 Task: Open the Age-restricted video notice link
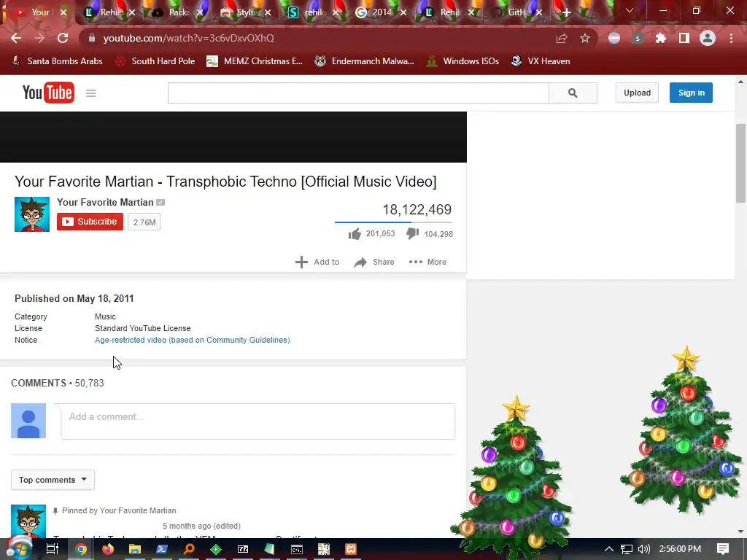tap(193, 340)
